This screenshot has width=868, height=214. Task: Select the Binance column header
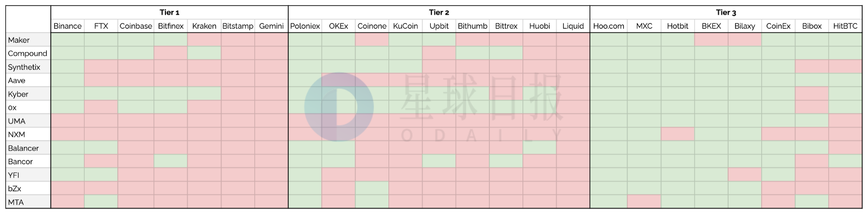click(x=68, y=26)
